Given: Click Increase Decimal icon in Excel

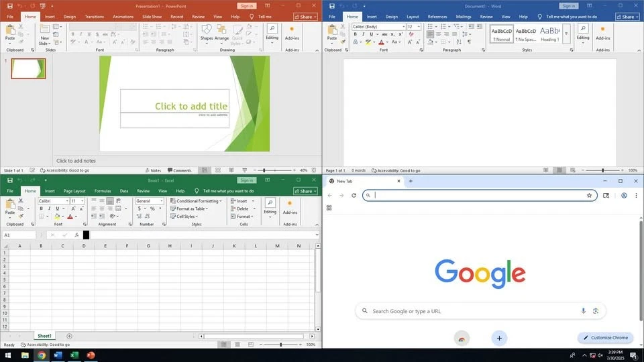Looking at the screenshot, I should click(140, 217).
